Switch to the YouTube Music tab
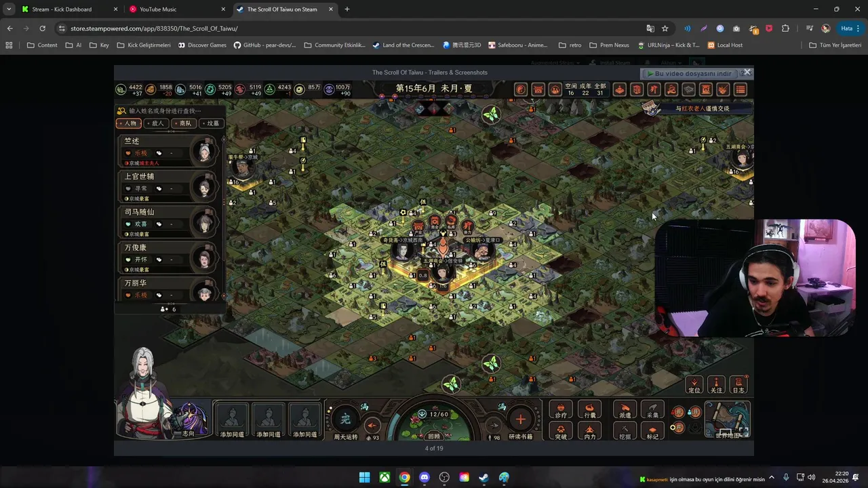Viewport: 868px width, 488px height. 176,9
